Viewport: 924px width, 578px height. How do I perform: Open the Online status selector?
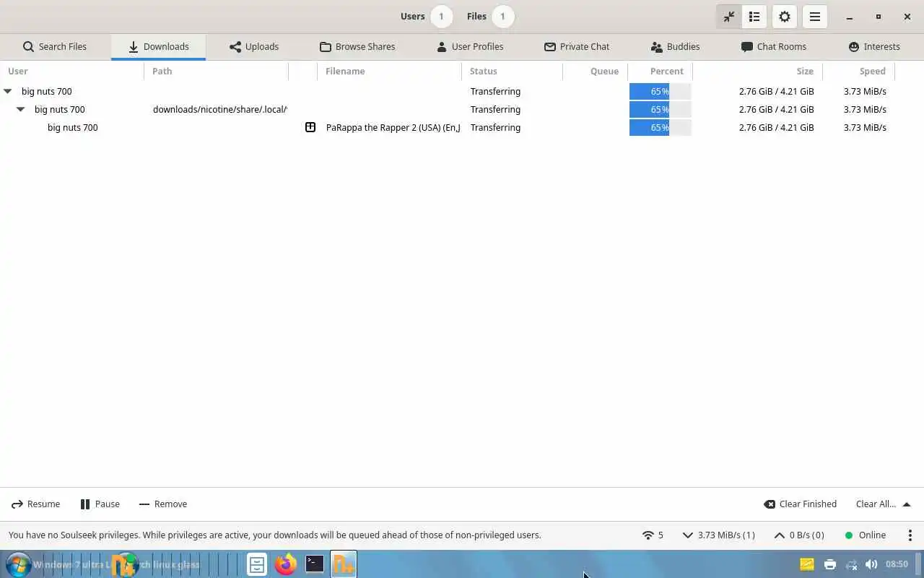point(866,535)
